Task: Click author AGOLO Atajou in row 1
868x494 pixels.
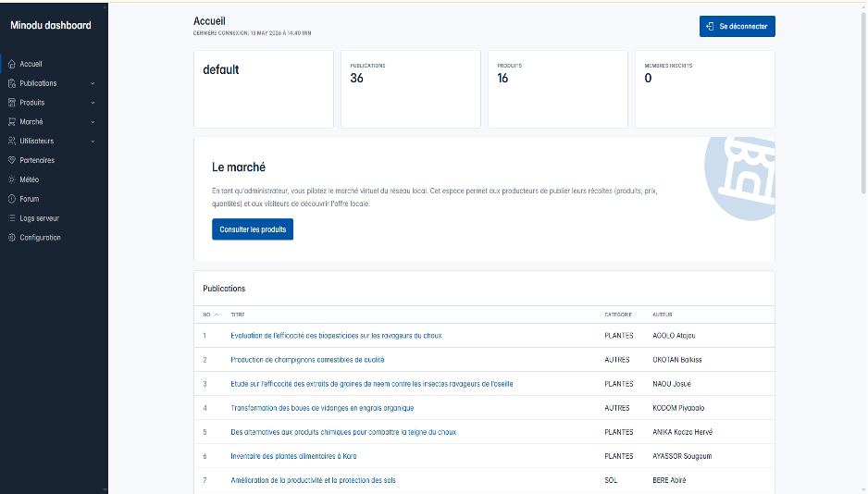Action: coord(674,336)
